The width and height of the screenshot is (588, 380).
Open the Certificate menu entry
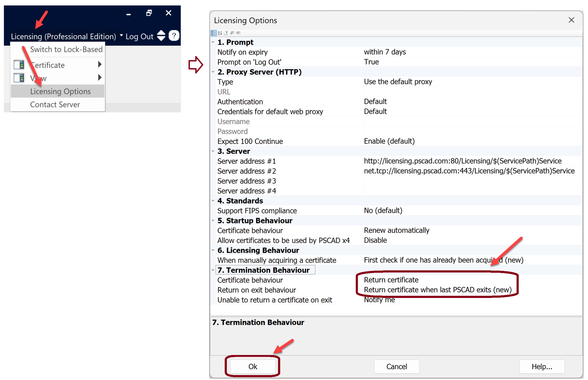click(58, 65)
